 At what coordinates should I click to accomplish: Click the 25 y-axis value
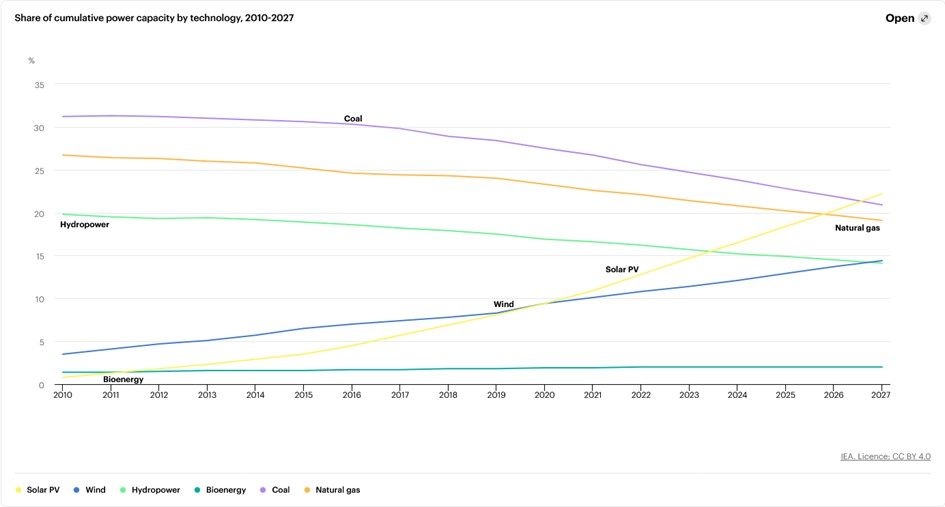pos(39,171)
